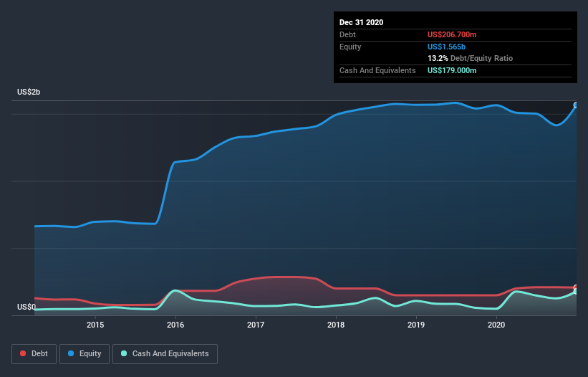Click the 2020 x-axis label
The width and height of the screenshot is (588, 377).
coord(496,325)
